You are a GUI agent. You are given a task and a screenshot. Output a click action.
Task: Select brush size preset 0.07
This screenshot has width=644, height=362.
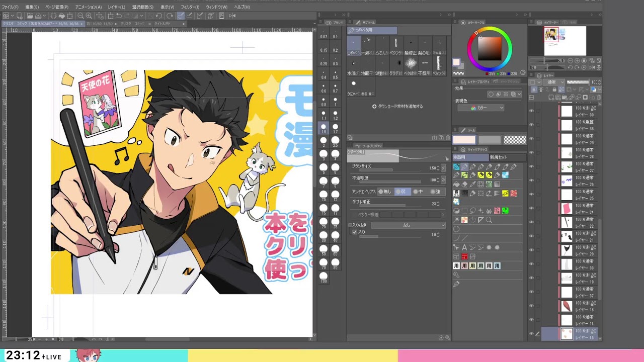[324, 34]
